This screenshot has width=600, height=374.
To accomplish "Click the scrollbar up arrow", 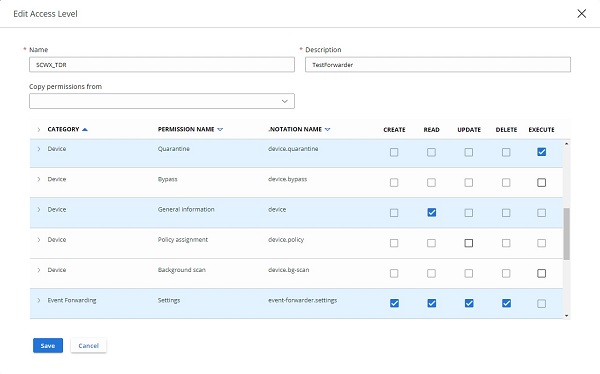I will (566, 144).
